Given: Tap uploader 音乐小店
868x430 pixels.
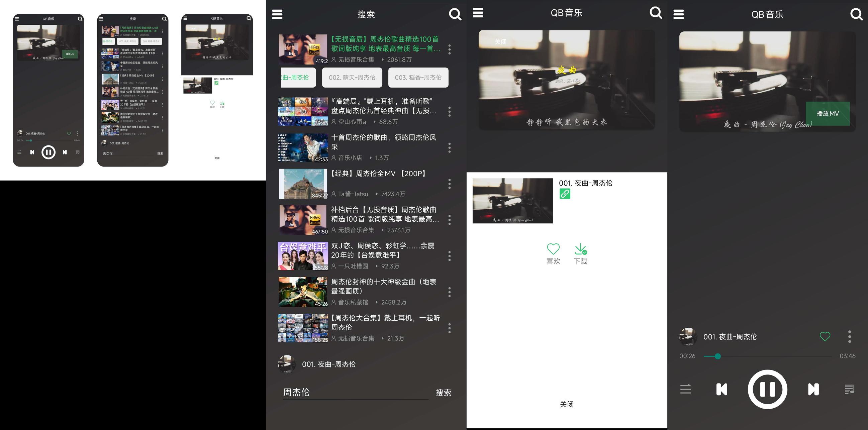Looking at the screenshot, I should coord(350,157).
